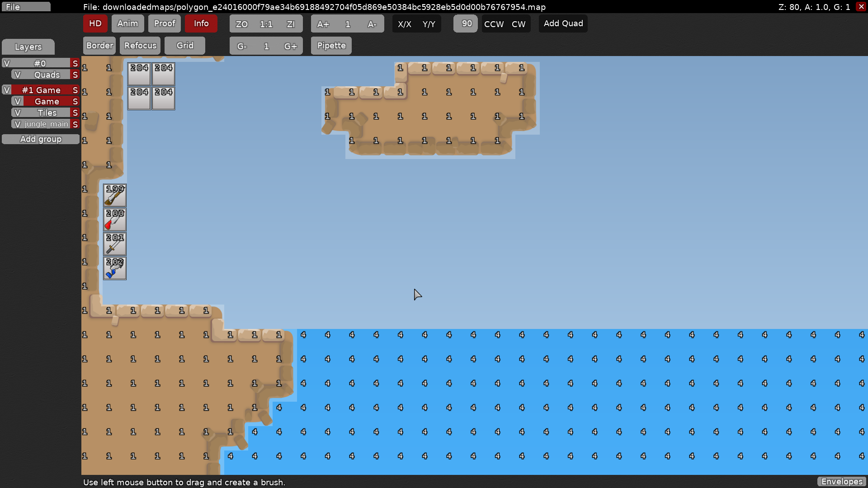
Task: Open the Envelopes panel
Action: click(842, 482)
